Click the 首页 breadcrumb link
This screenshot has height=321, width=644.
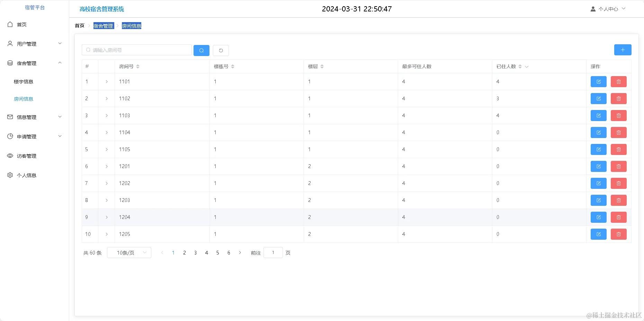click(x=80, y=26)
